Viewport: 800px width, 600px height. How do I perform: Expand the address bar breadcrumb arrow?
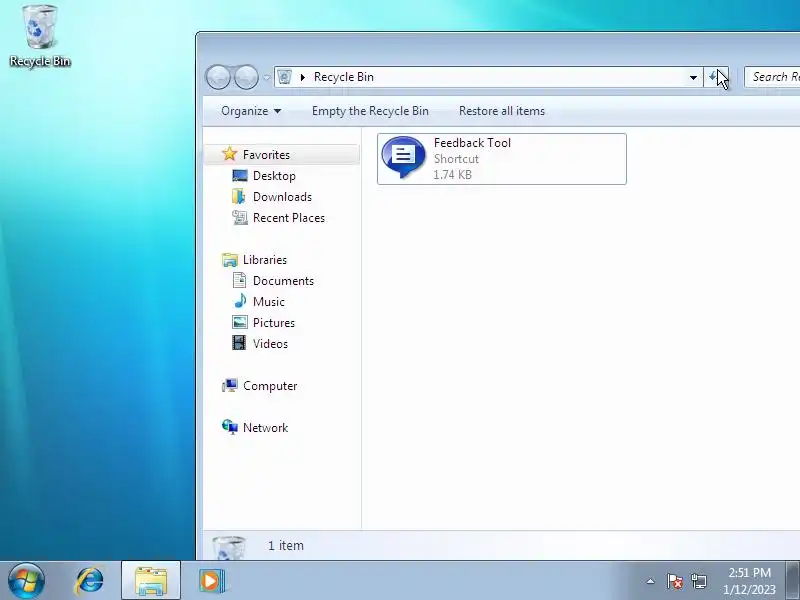click(x=303, y=77)
